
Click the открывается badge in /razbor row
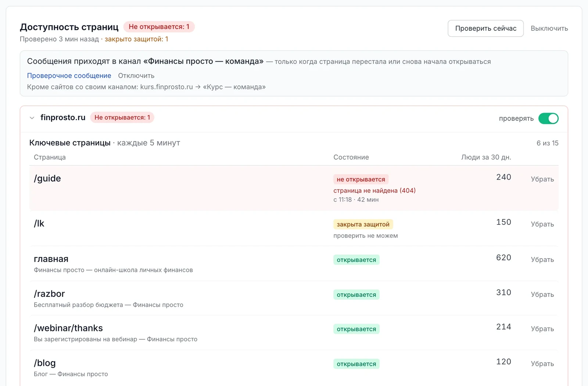click(x=356, y=295)
